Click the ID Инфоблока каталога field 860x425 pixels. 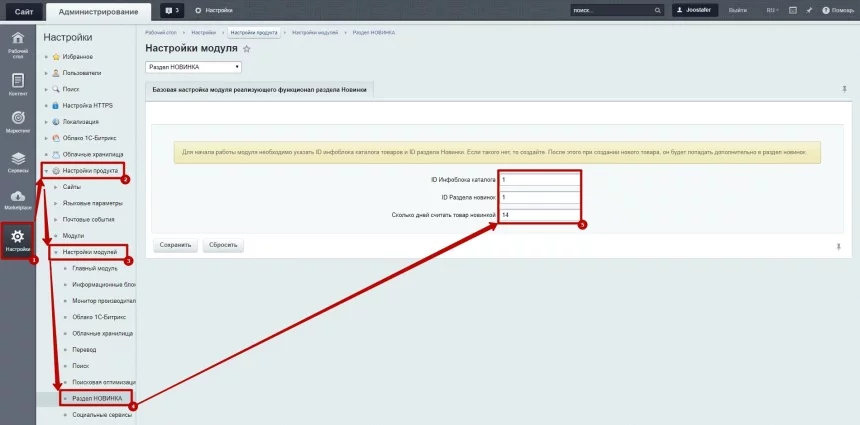point(538,180)
